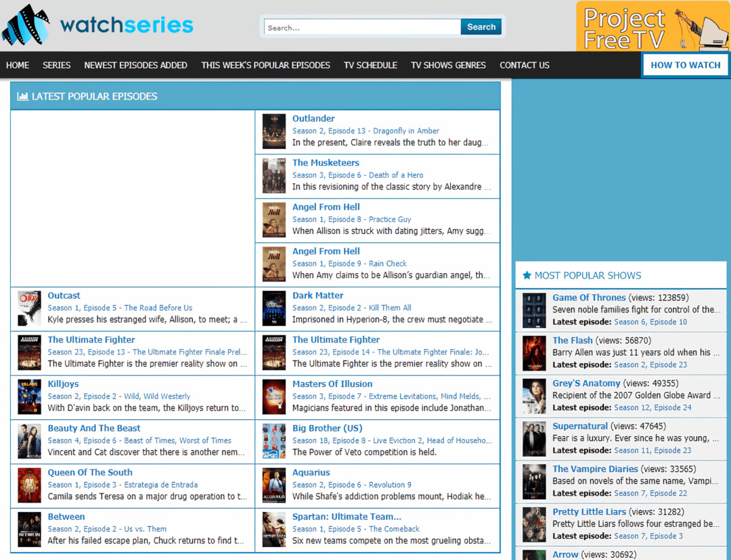
Task: Open the Killjoys title link
Action: click(x=63, y=384)
